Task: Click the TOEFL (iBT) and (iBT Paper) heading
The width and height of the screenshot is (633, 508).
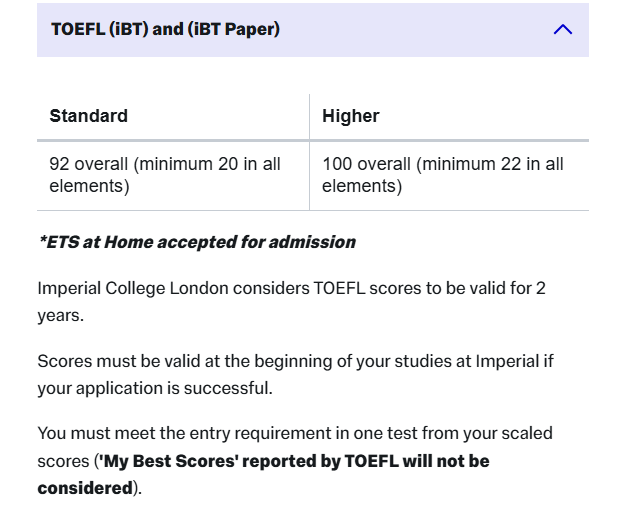Action: point(165,30)
